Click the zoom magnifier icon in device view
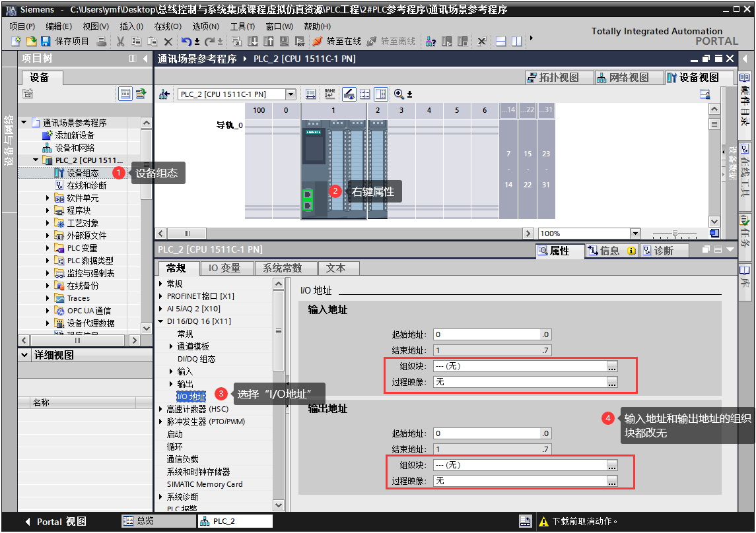This screenshot has width=756, height=533. coord(399,94)
